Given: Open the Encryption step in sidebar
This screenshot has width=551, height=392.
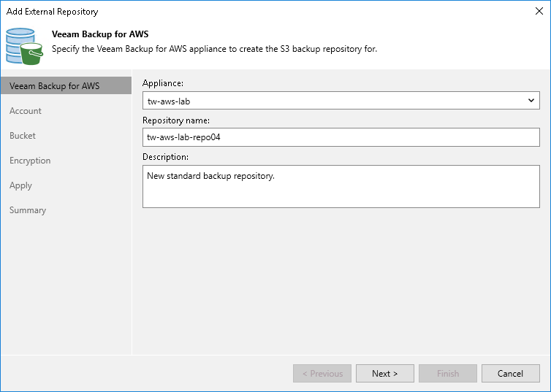Looking at the screenshot, I should (x=30, y=161).
